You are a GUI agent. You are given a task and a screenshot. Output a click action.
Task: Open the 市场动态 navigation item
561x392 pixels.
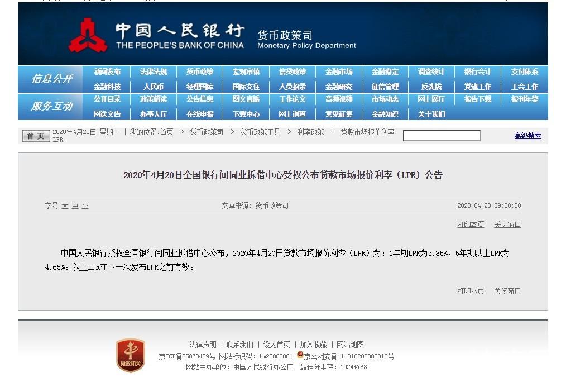click(x=385, y=99)
